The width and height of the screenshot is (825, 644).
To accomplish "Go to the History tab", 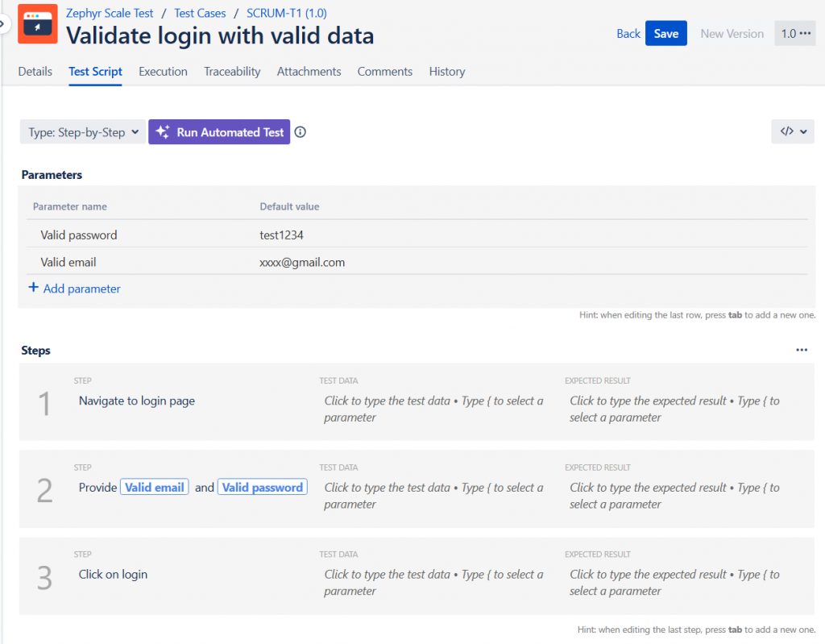I will point(447,72).
